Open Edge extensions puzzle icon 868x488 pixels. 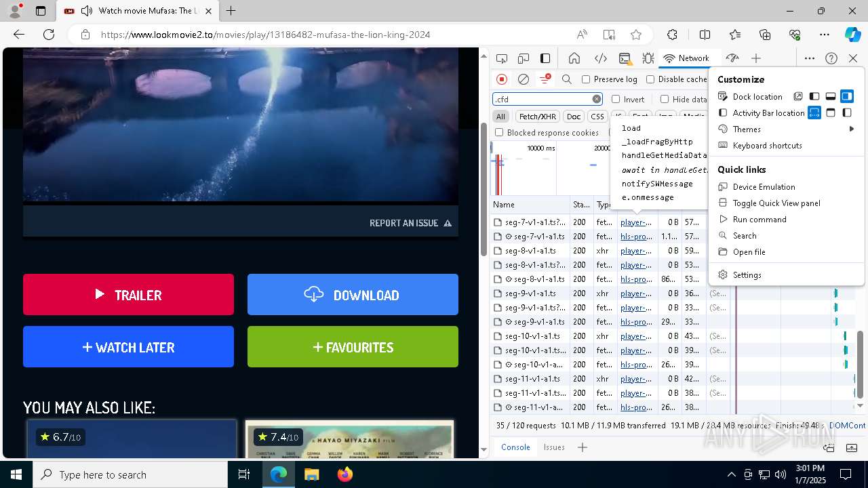(672, 35)
